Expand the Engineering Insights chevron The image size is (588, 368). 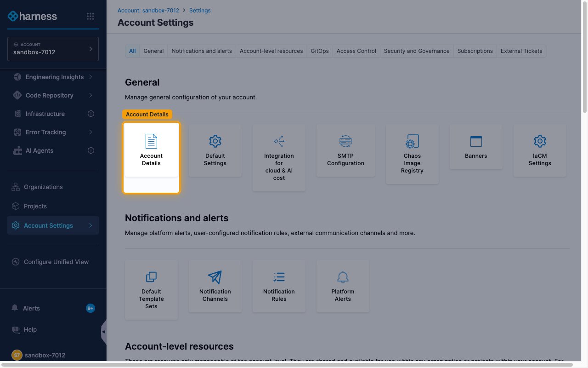pyautogui.click(x=90, y=77)
